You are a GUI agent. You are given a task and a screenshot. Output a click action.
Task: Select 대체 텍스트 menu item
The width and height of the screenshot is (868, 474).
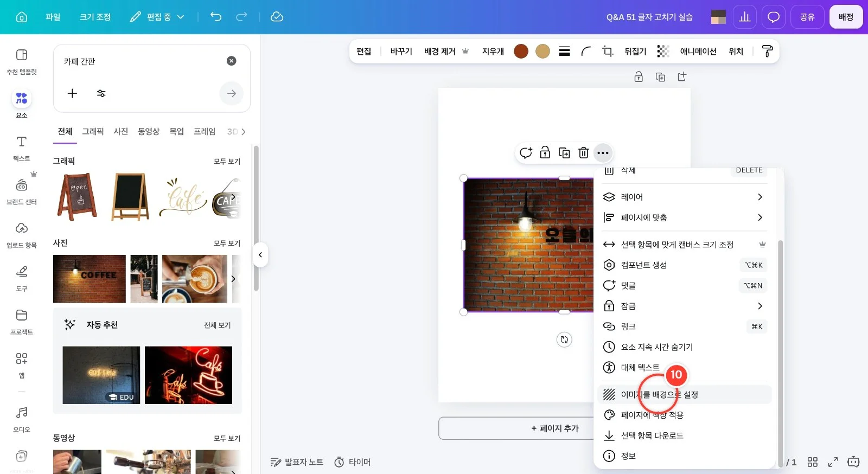686,367
